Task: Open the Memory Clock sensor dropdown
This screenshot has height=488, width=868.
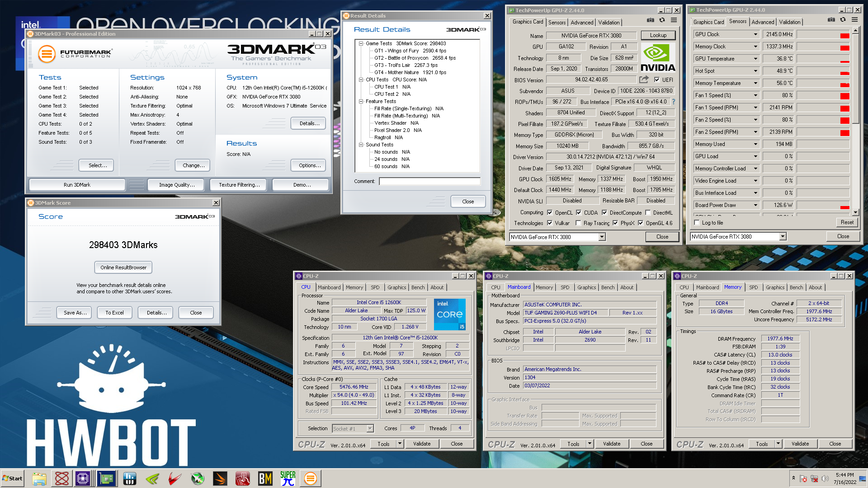Action: click(x=755, y=47)
